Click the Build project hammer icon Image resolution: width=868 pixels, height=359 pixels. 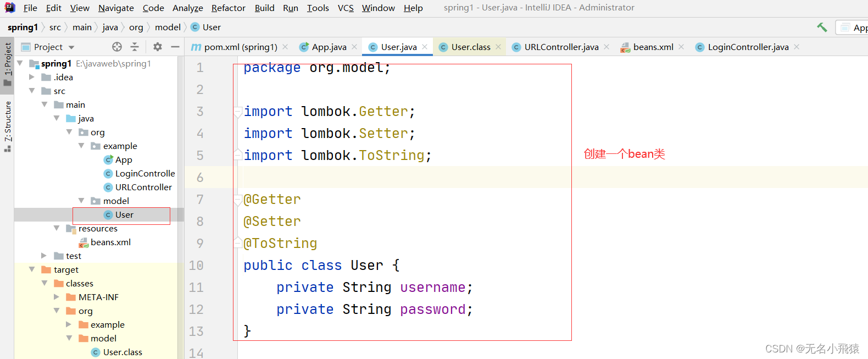click(822, 27)
